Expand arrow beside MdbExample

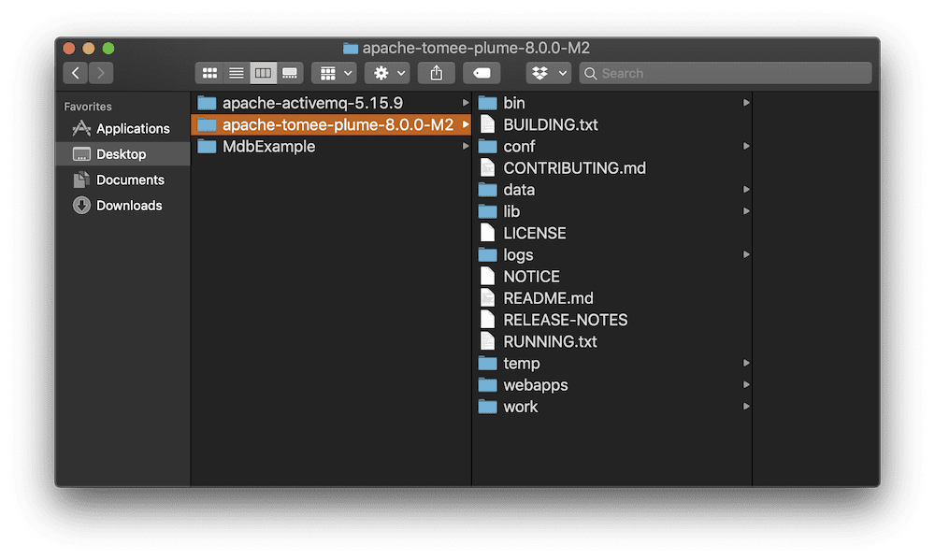tap(465, 146)
